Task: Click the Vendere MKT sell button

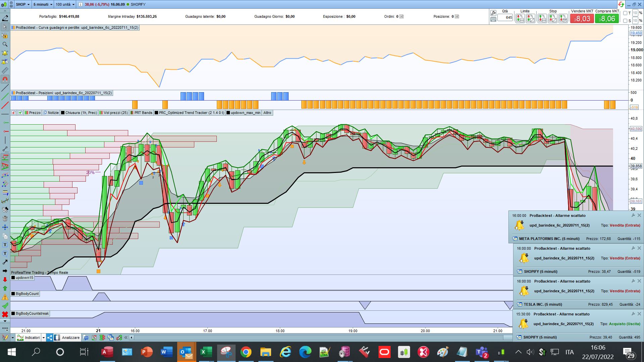Action: coord(582,19)
